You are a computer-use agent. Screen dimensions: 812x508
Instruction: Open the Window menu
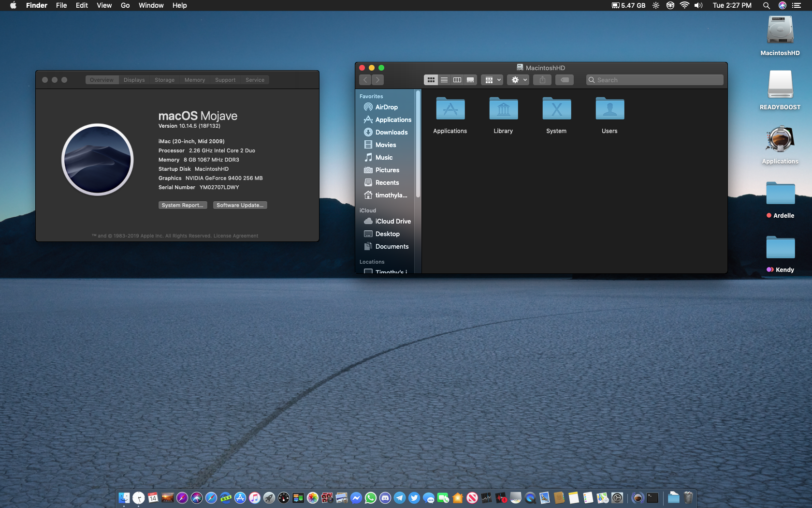(151, 5)
